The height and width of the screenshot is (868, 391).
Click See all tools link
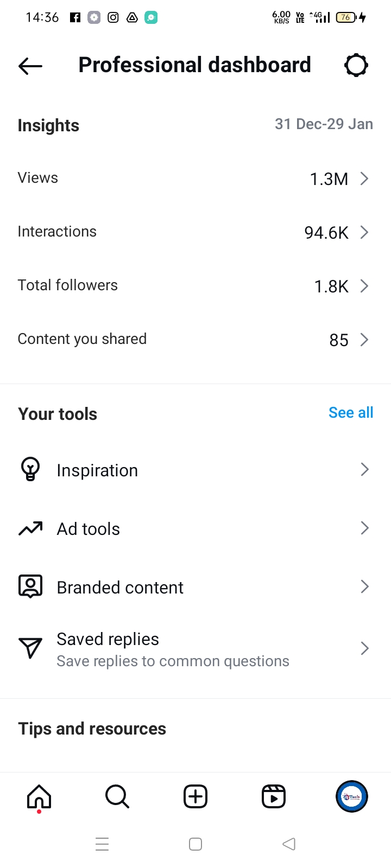coord(351,413)
